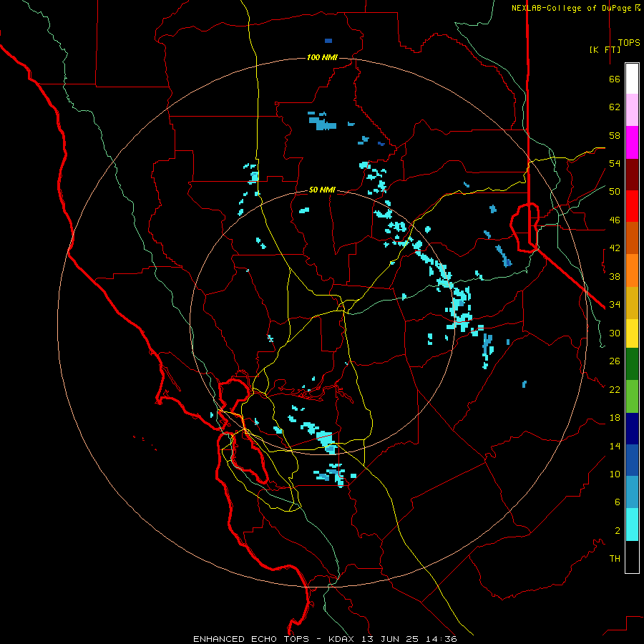Image resolution: width=644 pixels, height=644 pixels.
Task: Click the '[K FT]' units label
Action: click(605, 49)
